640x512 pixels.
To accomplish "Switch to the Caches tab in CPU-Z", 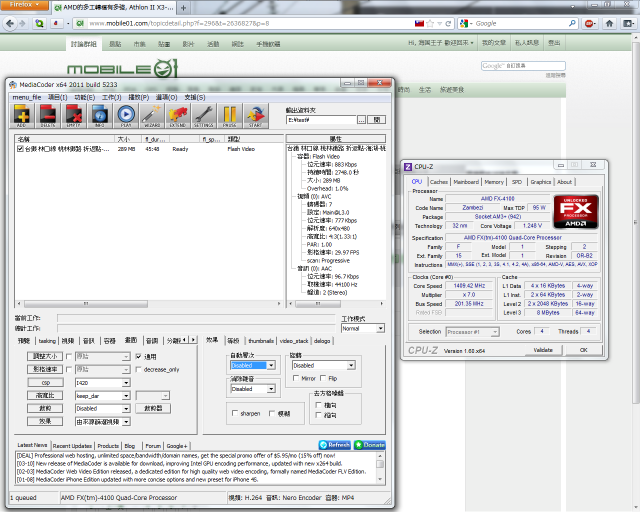I will coord(439,182).
